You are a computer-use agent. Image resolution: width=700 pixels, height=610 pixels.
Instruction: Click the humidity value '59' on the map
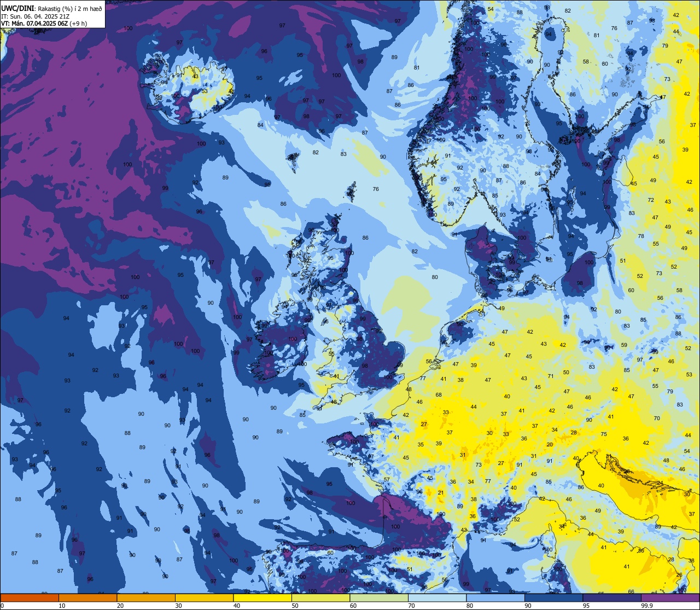pyautogui.click(x=624, y=345)
